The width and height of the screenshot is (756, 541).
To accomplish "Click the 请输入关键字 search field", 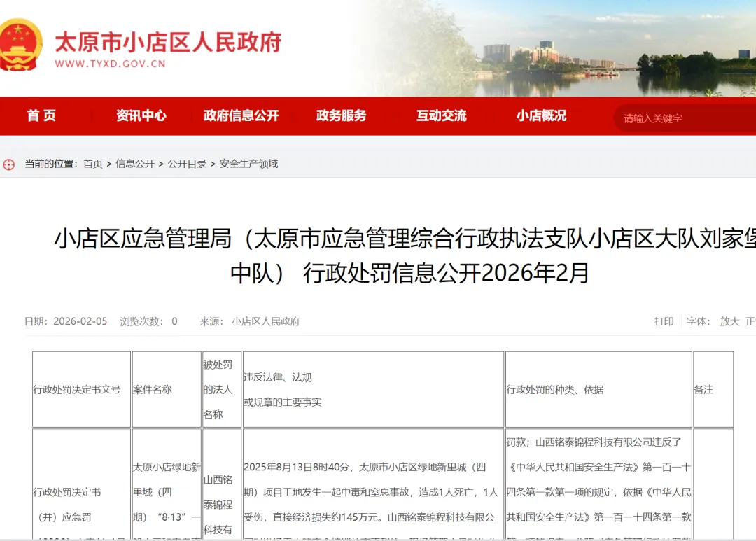I will [x=685, y=118].
